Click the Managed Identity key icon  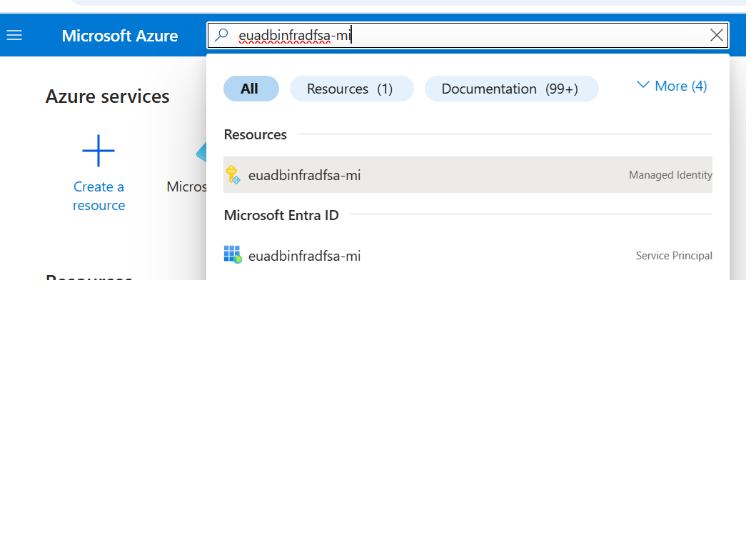click(x=233, y=174)
